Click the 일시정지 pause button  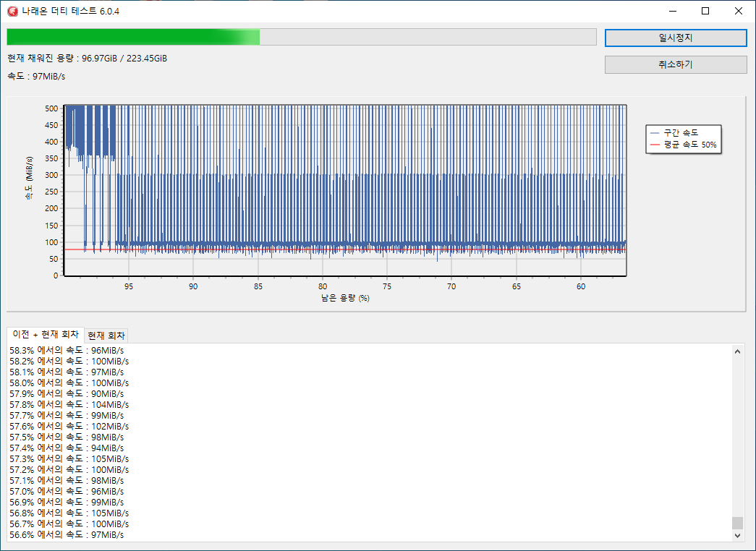coord(676,38)
